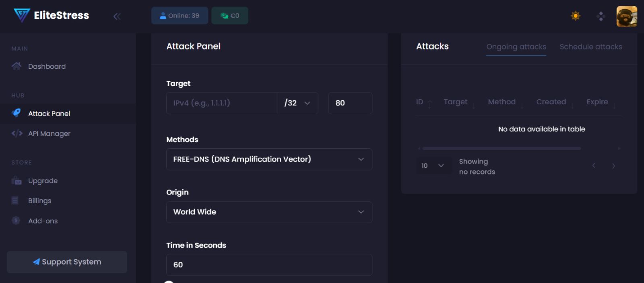The image size is (644, 283).
Task: Open the Add-ons page
Action: pyautogui.click(x=43, y=221)
